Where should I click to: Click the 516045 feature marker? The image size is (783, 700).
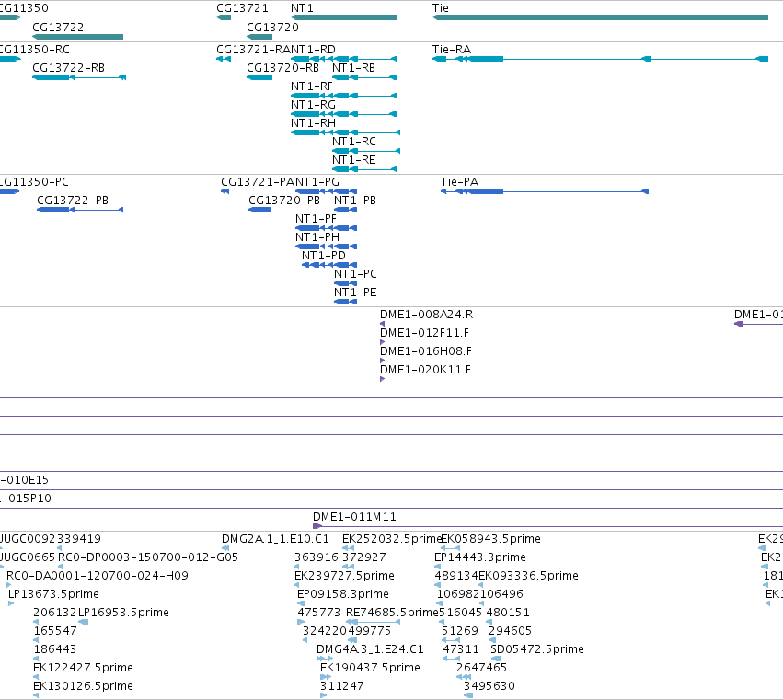click(x=442, y=622)
